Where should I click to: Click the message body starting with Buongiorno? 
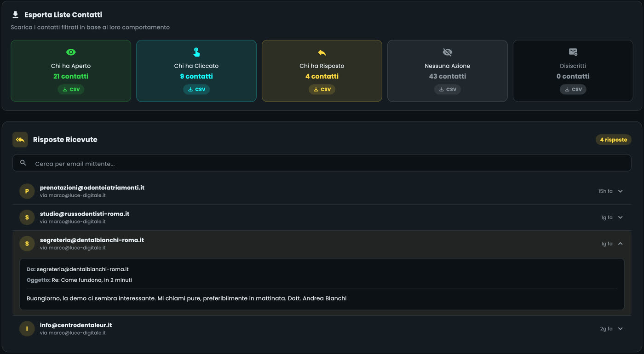[x=186, y=298]
